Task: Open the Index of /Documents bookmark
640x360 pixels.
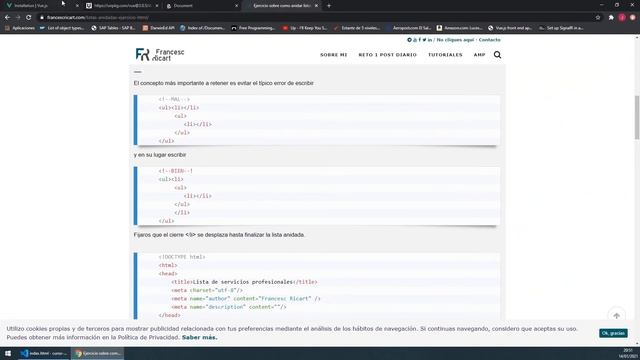Action: pos(202,28)
